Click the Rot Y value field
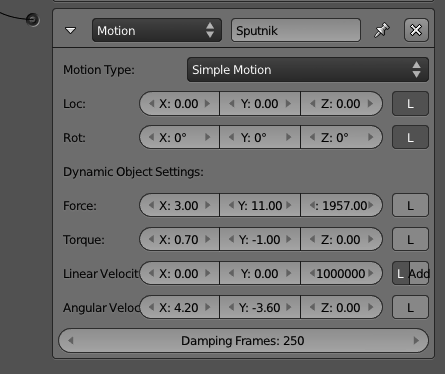 tap(260, 137)
